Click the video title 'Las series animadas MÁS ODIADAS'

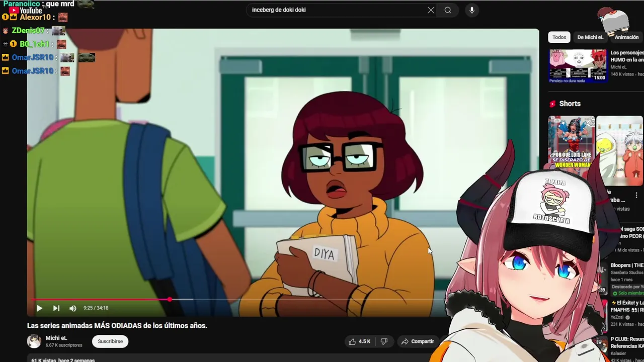tap(117, 326)
